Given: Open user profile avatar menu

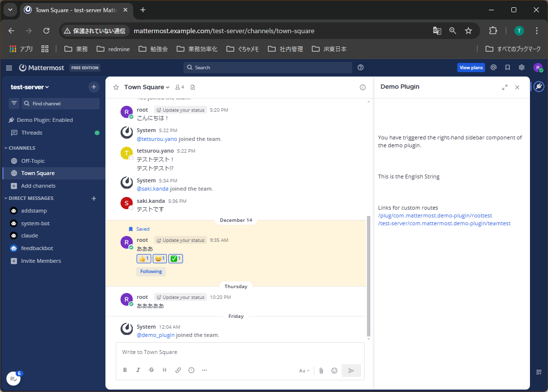Looking at the screenshot, I should (x=538, y=68).
